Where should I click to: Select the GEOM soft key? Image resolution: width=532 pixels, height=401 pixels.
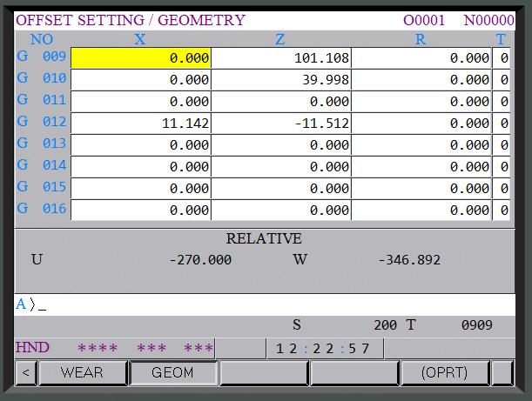(x=173, y=373)
